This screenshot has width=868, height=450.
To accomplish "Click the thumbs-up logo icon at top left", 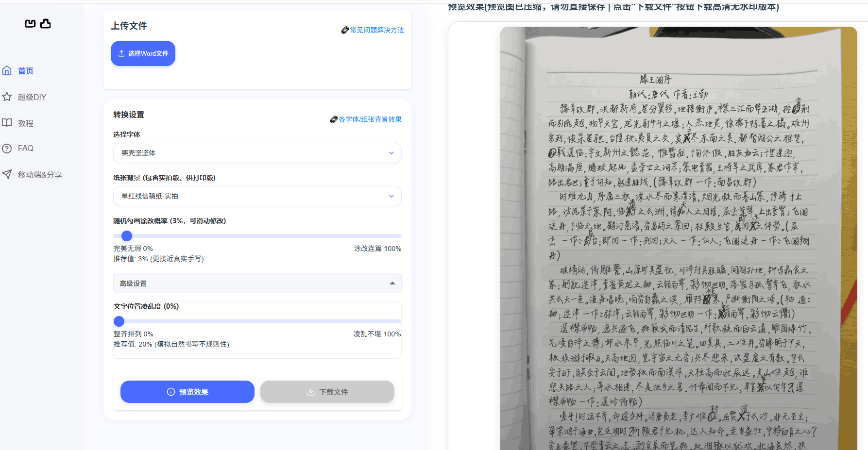I will [45, 23].
